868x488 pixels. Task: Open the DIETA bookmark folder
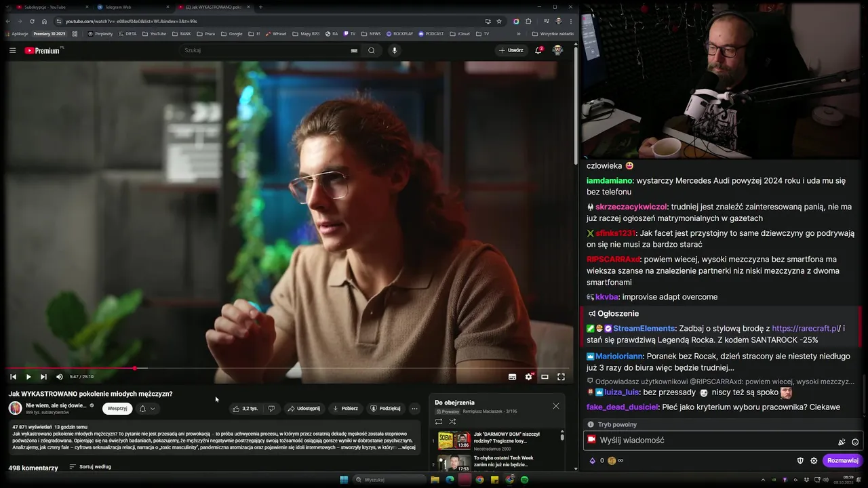click(127, 33)
